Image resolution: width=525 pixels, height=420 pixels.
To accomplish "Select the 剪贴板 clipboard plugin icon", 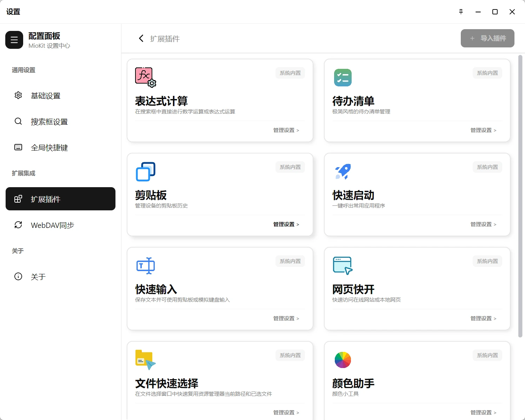I will 145,172.
